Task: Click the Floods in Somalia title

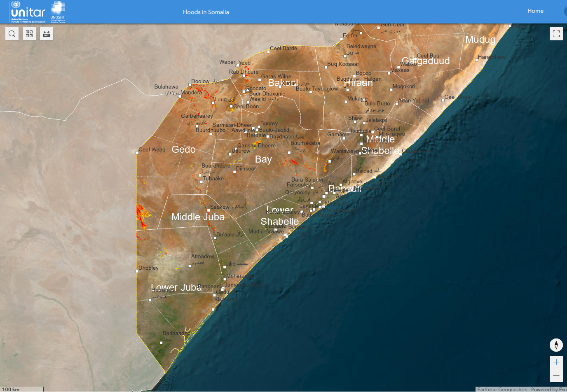Action: pos(206,12)
